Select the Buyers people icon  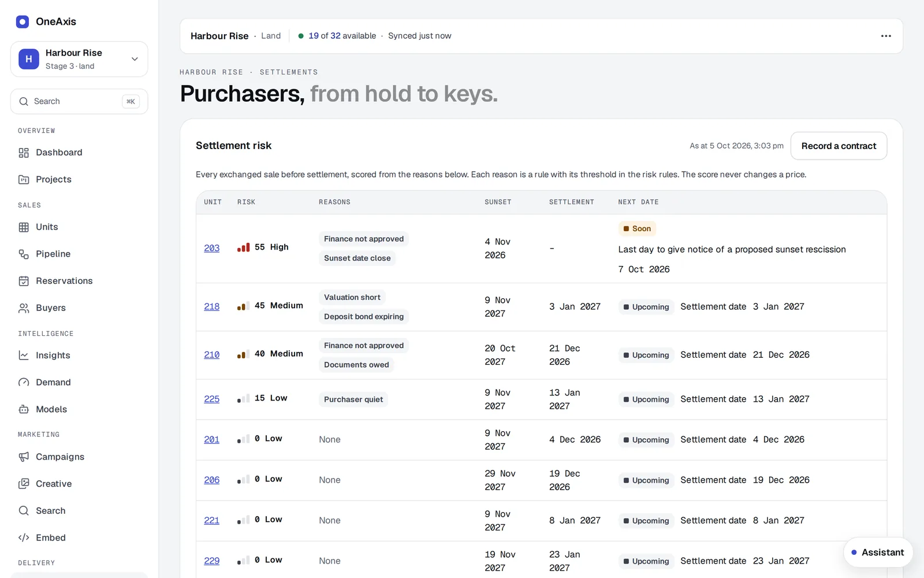coord(24,308)
